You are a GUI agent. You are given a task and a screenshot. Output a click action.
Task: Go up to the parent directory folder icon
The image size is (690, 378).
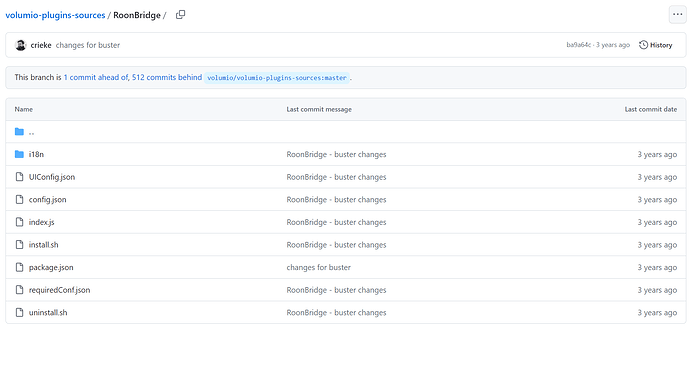(19, 132)
